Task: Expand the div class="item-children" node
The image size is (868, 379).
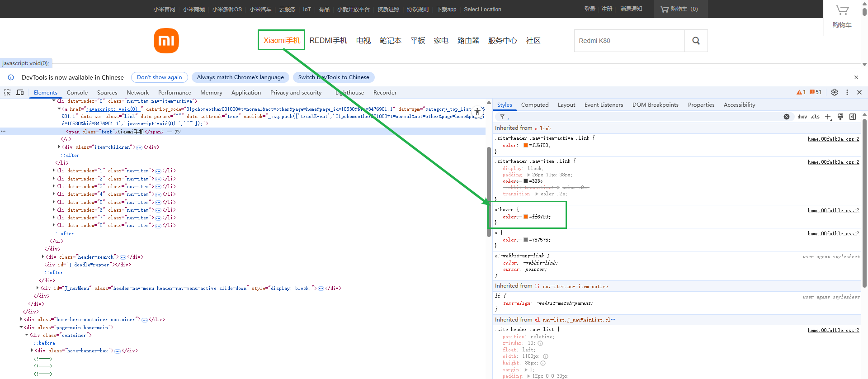Action: coord(59,147)
